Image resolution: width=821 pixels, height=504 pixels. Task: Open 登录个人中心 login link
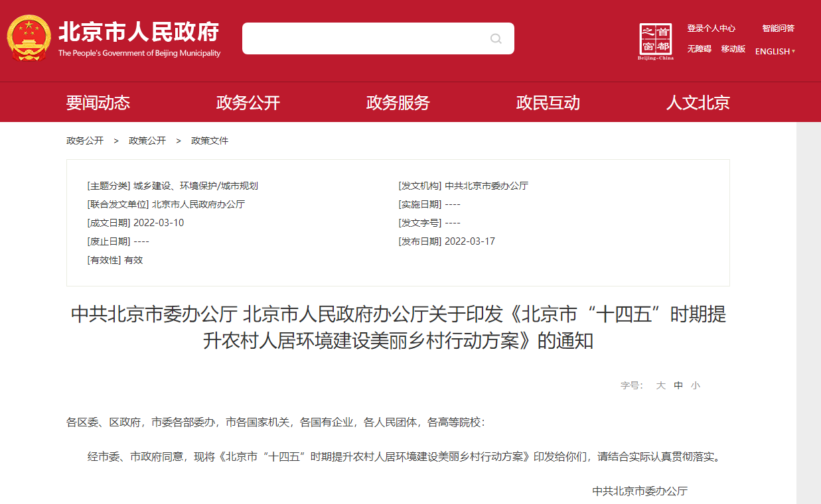[x=711, y=29]
